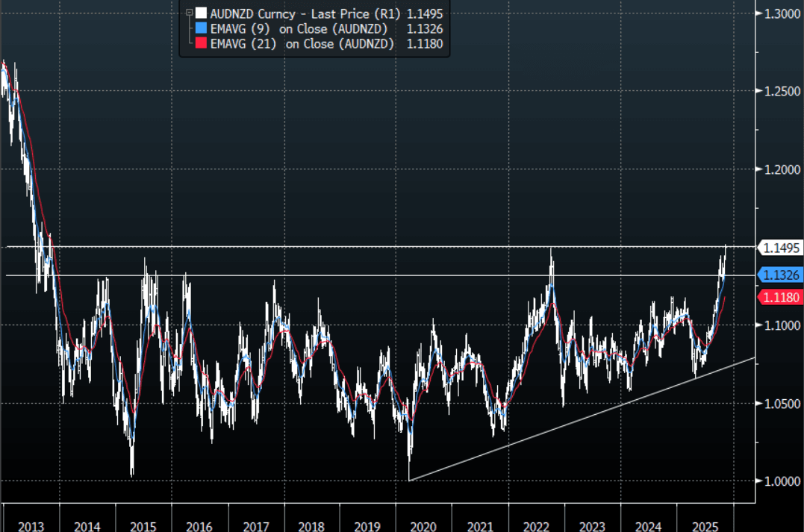Click the 2013 label on the time axis
Viewport: 804px width, 532px height.
pyautogui.click(x=31, y=526)
